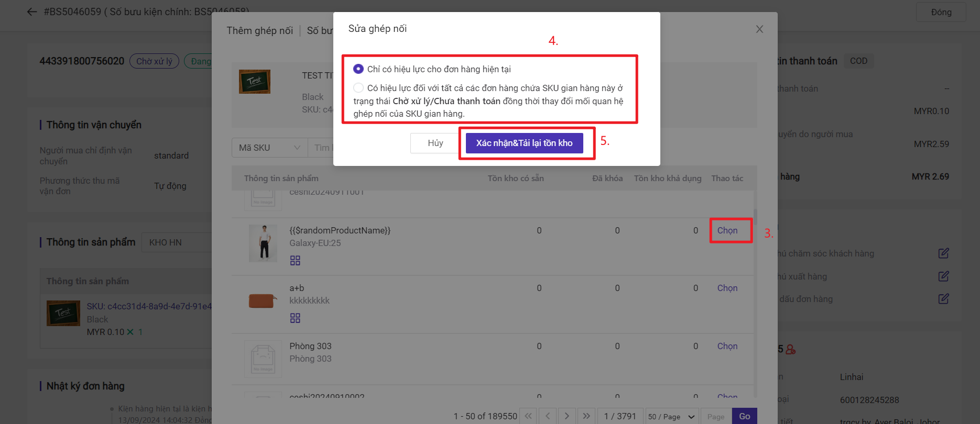Viewport: 980px width, 424px height.
Task: Select radio 'Có hiệu lực đối với tất cả các đơn hàng'
Action: 358,88
